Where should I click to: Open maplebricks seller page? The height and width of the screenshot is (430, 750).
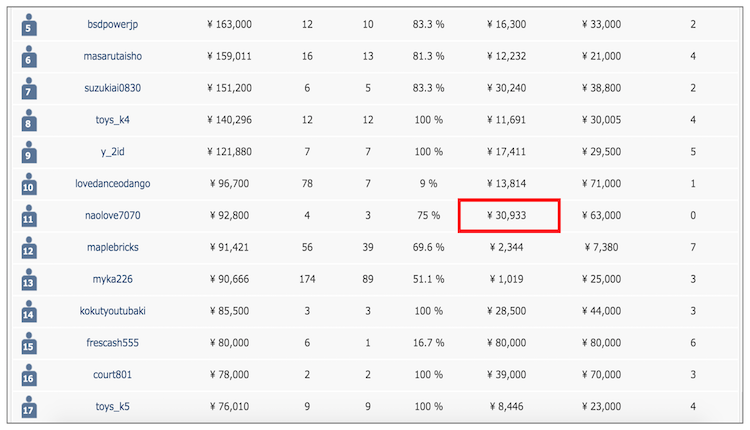coord(112,247)
